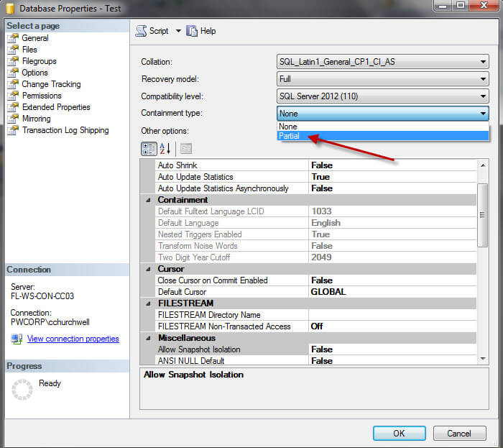Viewport: 503px width, 448px height.
Task: Collapse the Cursor category
Action: pyautogui.click(x=148, y=269)
